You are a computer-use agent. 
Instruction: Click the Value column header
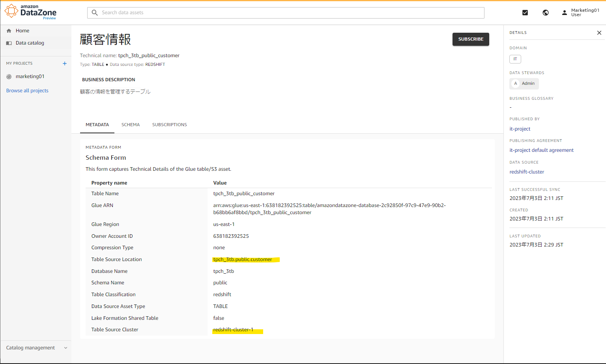coord(220,183)
